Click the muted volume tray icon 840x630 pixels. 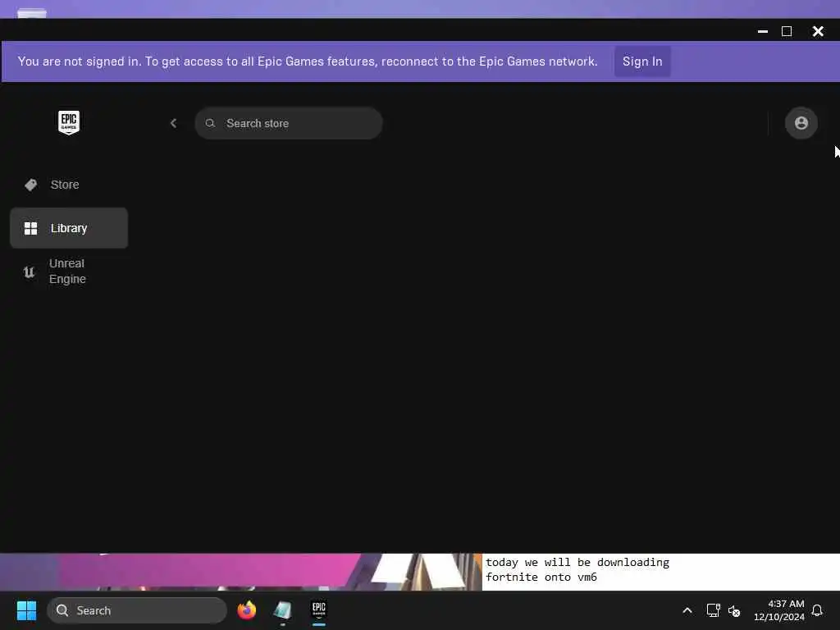pyautogui.click(x=734, y=610)
